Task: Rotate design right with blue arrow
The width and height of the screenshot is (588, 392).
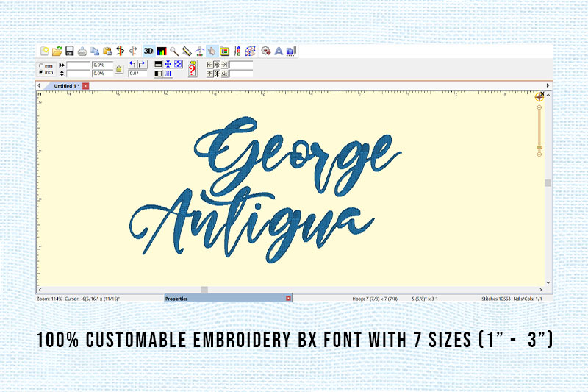Action: click(142, 64)
